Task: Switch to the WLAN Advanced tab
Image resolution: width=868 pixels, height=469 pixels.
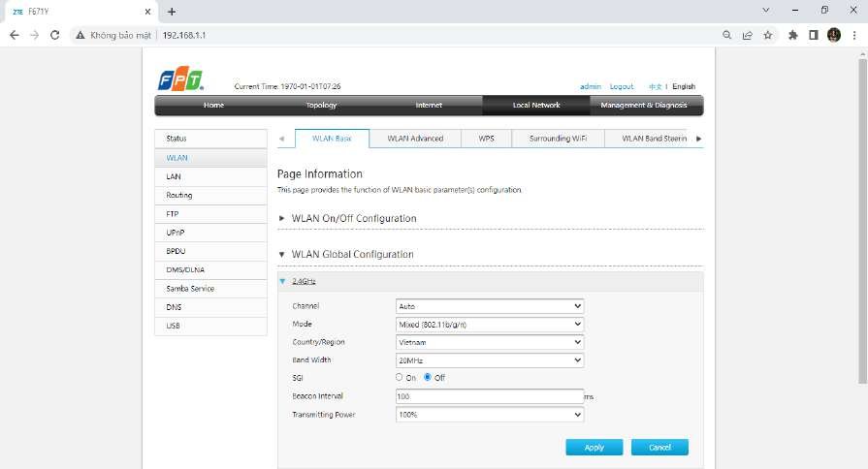Action: click(x=415, y=139)
